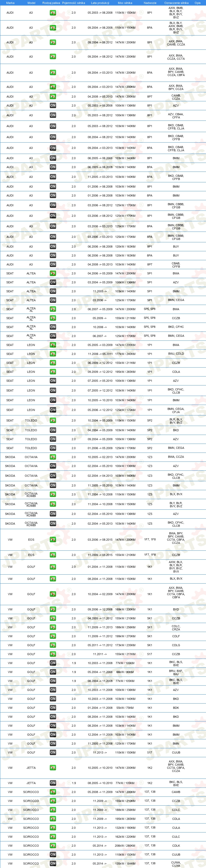206x868 pixels.
Task: Click the Oznaczenie silnika column header
Action: coord(176,3)
